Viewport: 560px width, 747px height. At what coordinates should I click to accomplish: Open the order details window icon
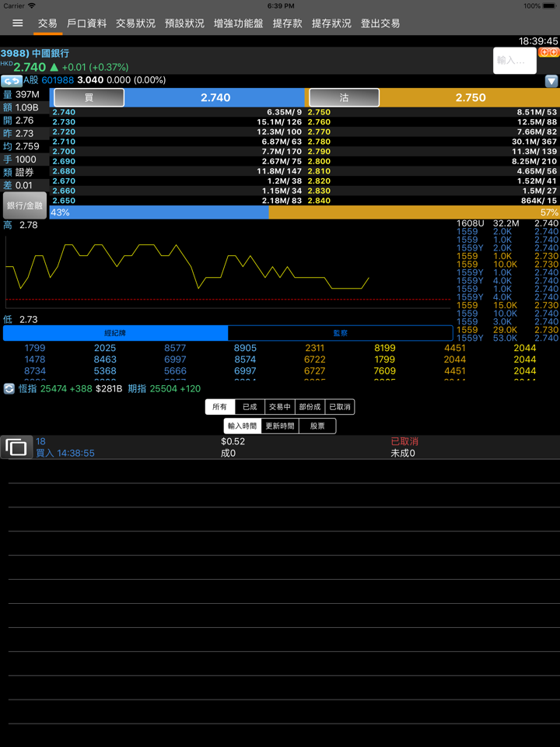(16, 447)
